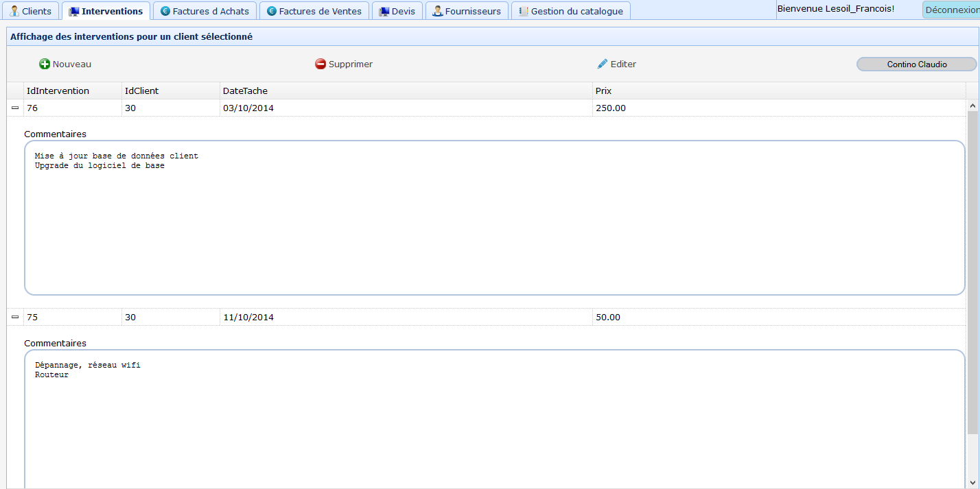Click IdClient 30 in row 76
Image resolution: width=980 pixels, height=489 pixels.
pyautogui.click(x=171, y=108)
